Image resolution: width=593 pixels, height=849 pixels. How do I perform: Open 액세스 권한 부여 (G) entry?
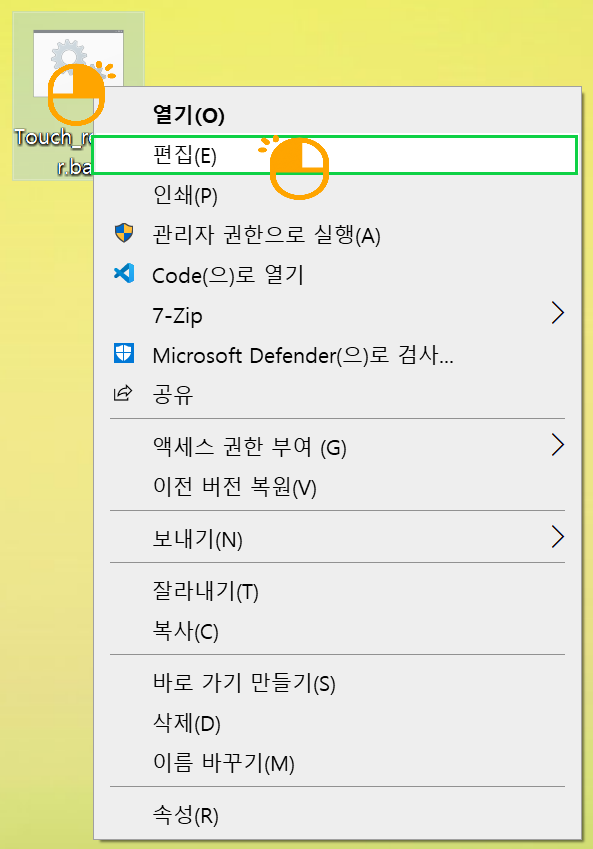249,447
